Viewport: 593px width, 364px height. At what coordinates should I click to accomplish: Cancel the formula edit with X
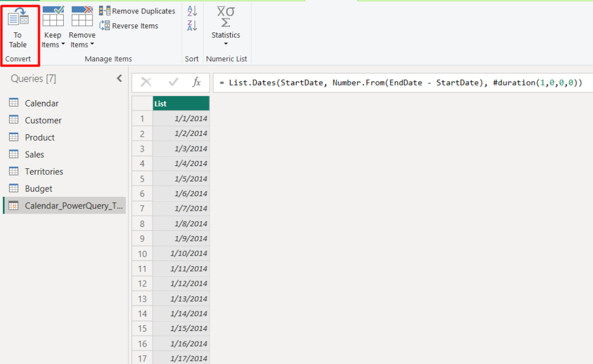point(146,82)
